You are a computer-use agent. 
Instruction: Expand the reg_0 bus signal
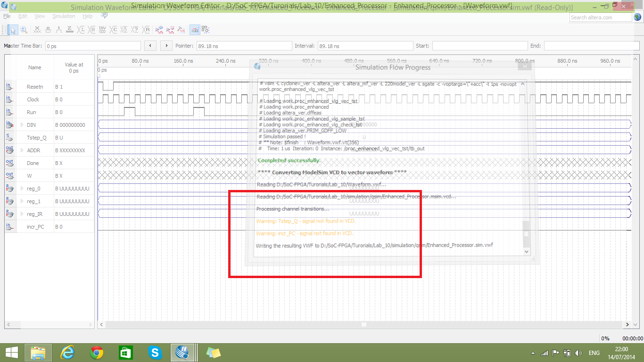click(22, 189)
